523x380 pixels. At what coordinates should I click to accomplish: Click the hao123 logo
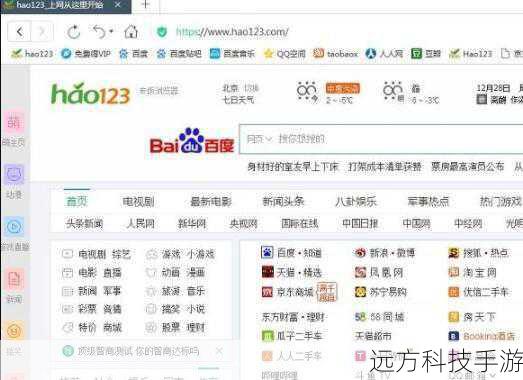tap(90, 93)
